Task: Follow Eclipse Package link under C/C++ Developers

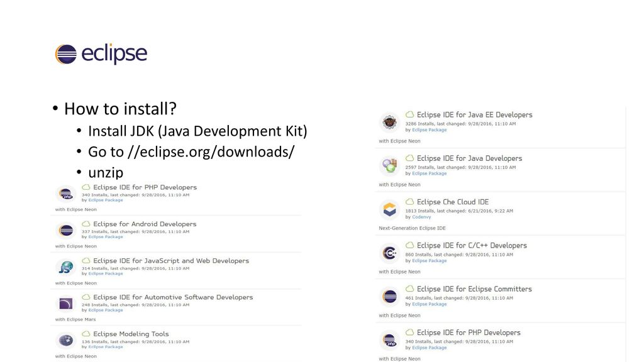Action: point(429,261)
